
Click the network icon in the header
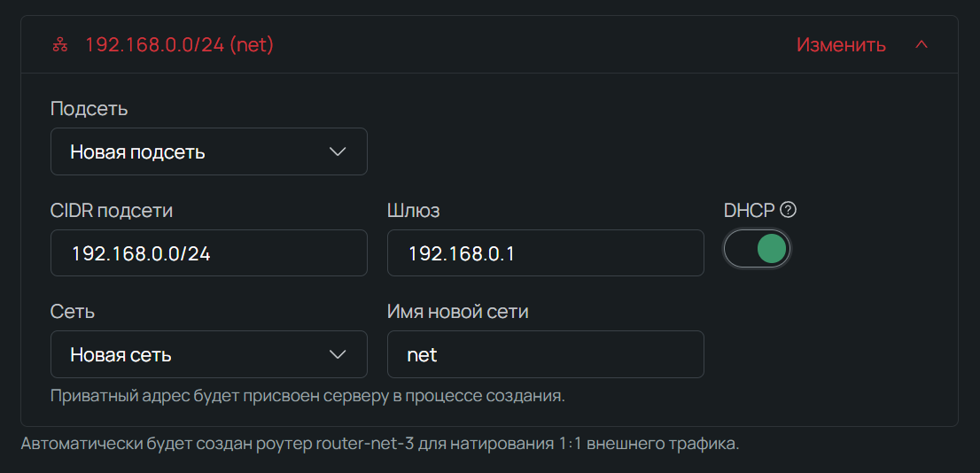[x=60, y=44]
